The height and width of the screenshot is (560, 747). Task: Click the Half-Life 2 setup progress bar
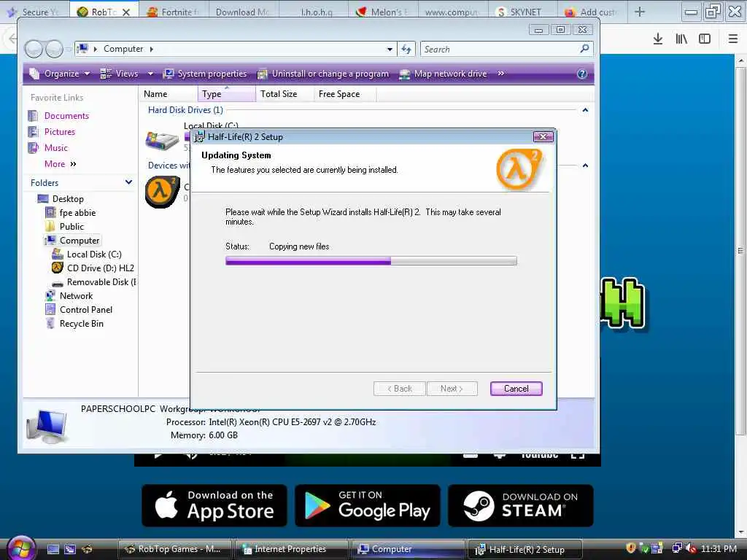(371, 260)
